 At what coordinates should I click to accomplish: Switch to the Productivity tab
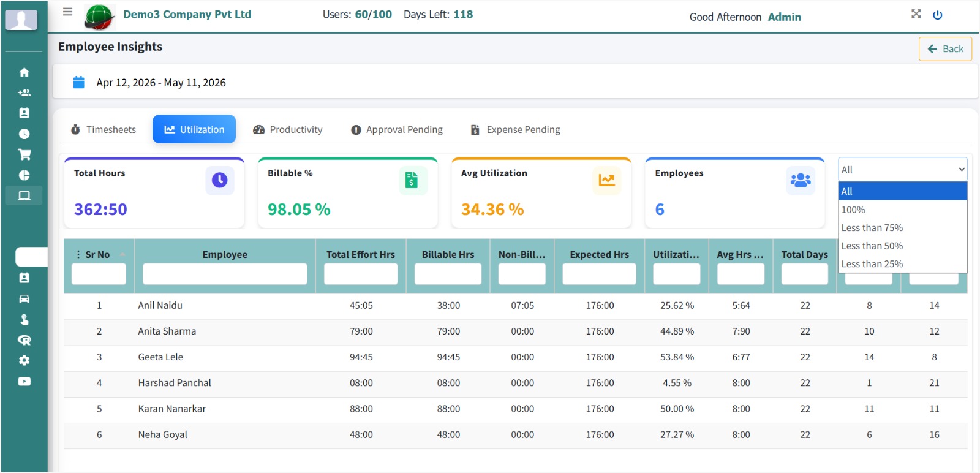(x=287, y=129)
